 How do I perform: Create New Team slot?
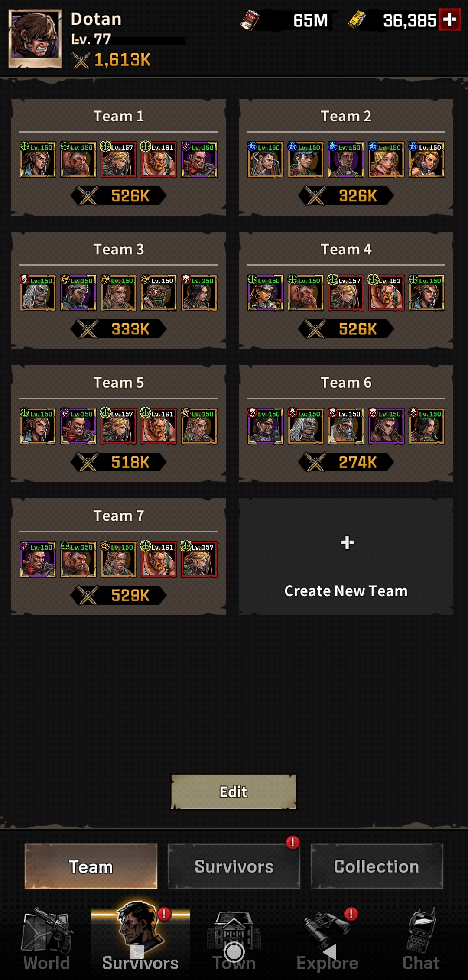pos(346,557)
